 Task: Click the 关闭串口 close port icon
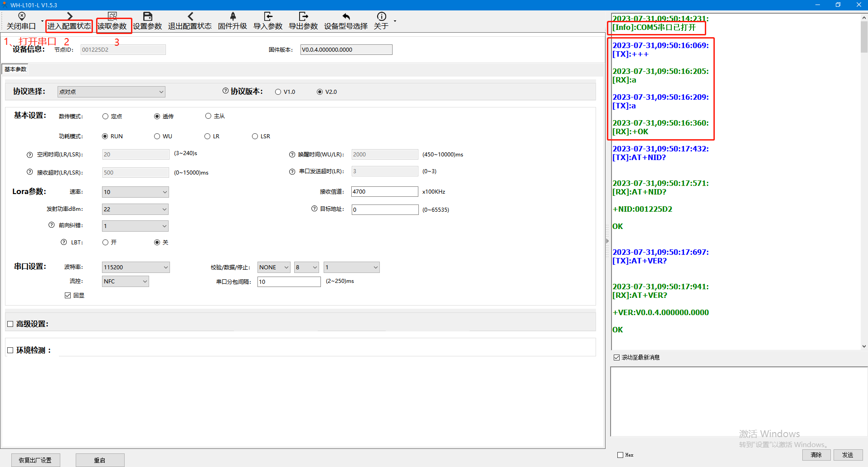(21, 17)
